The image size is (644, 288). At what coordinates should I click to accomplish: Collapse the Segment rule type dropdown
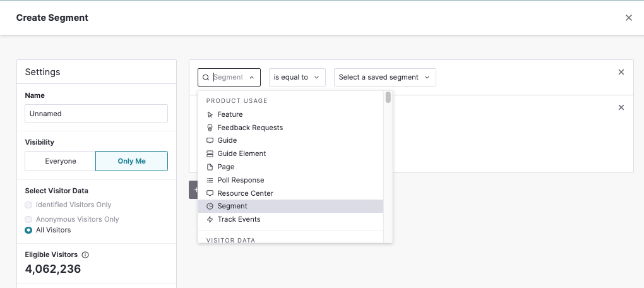(x=251, y=77)
